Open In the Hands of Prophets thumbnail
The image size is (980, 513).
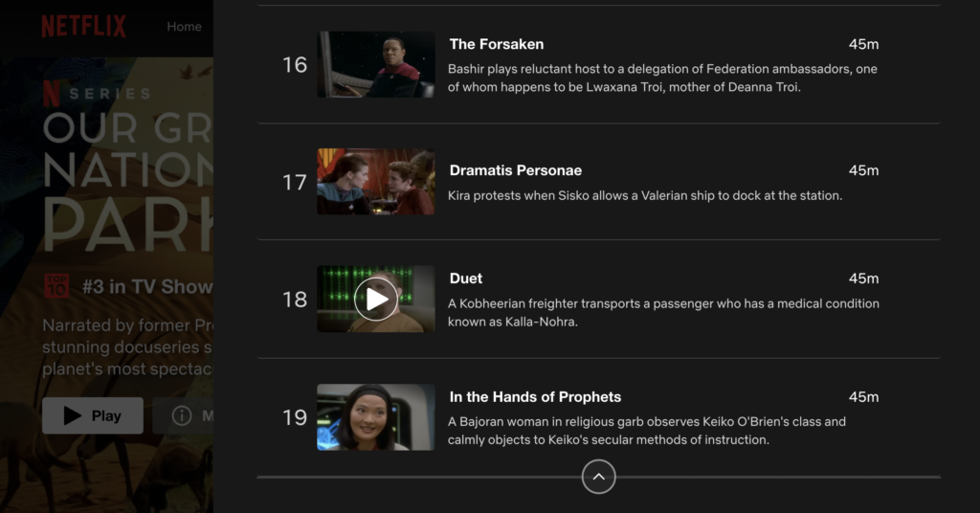[x=375, y=417]
